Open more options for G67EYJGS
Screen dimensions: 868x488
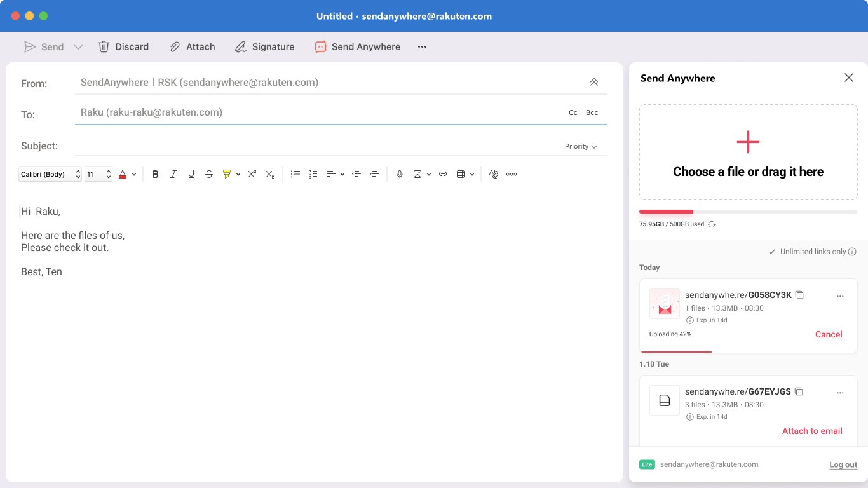(840, 393)
